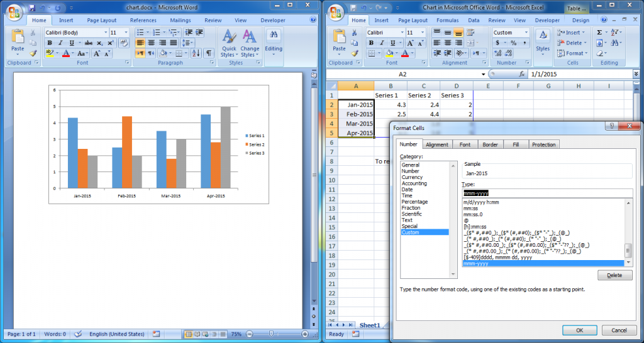Open Excel Name Box dropdown arrow
Viewport: 644px width, 343px height.
point(484,74)
